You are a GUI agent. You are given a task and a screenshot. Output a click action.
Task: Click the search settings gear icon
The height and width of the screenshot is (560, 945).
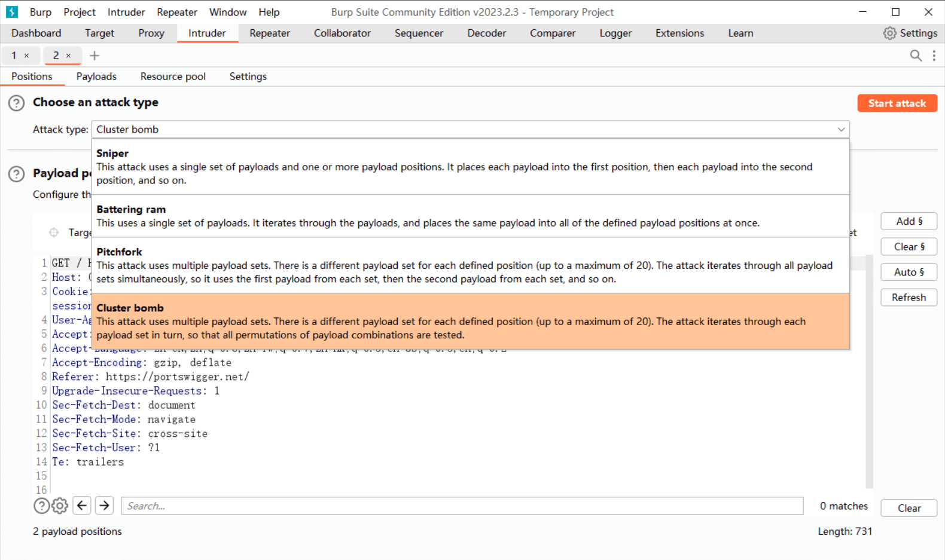click(60, 506)
